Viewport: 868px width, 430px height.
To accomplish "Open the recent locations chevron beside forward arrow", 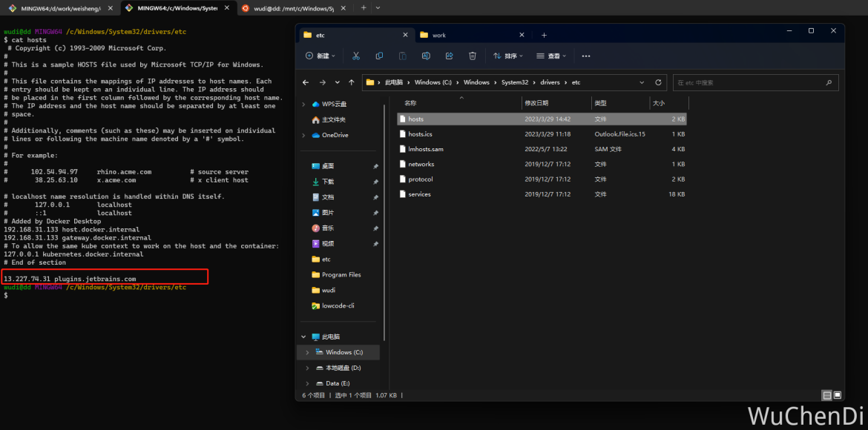I will (x=338, y=82).
